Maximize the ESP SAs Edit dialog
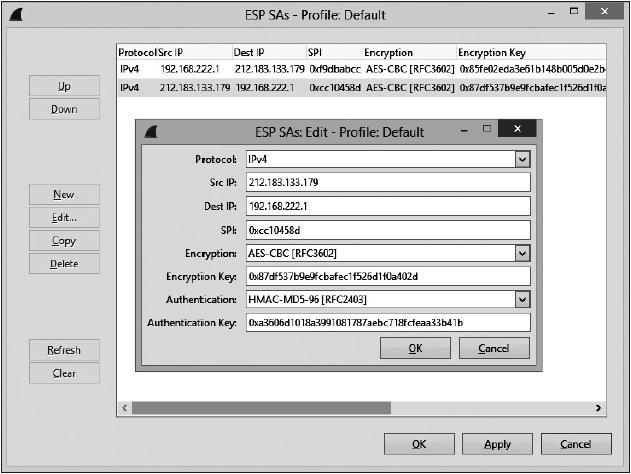This screenshot has height=474, width=631. (487, 130)
